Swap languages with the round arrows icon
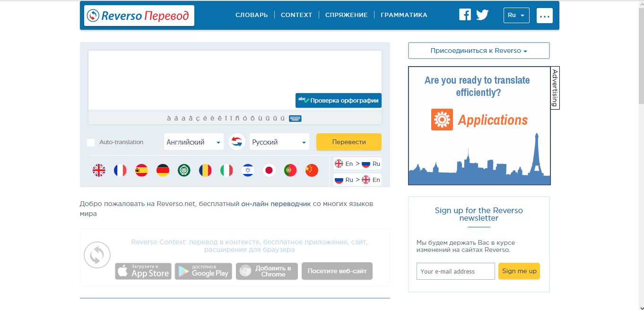Screen dimensions: 644x310 236,141
